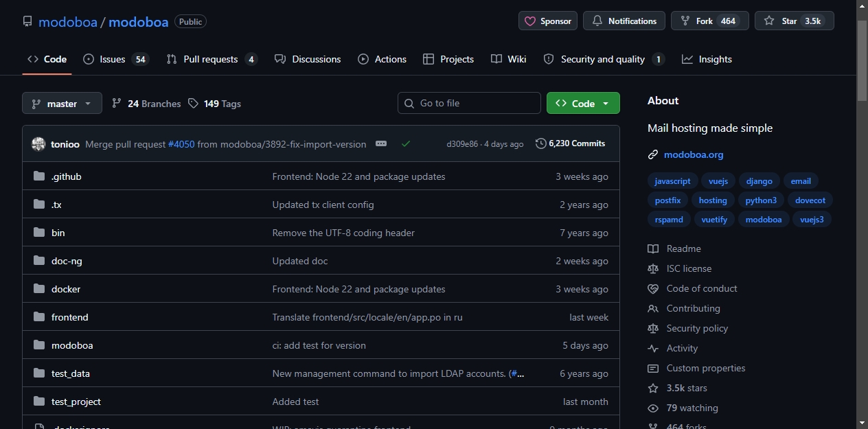Click the Go to file search field
Viewport: 868px width, 429px height.
coord(469,103)
